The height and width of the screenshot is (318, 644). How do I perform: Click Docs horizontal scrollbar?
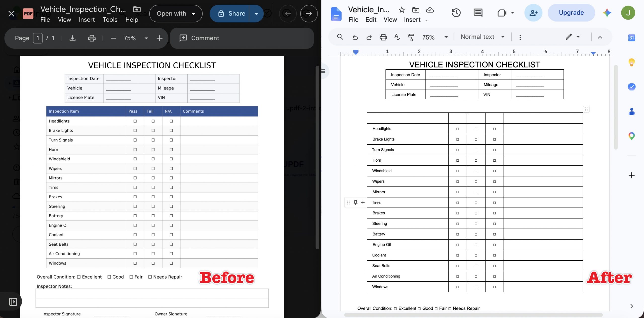tap(473, 315)
